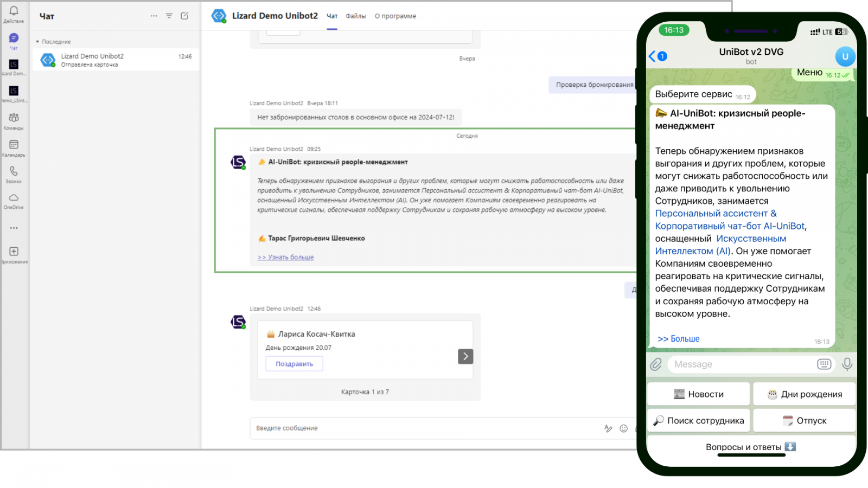Select the Lizard Demo Unibot2 chat row

(x=116, y=60)
